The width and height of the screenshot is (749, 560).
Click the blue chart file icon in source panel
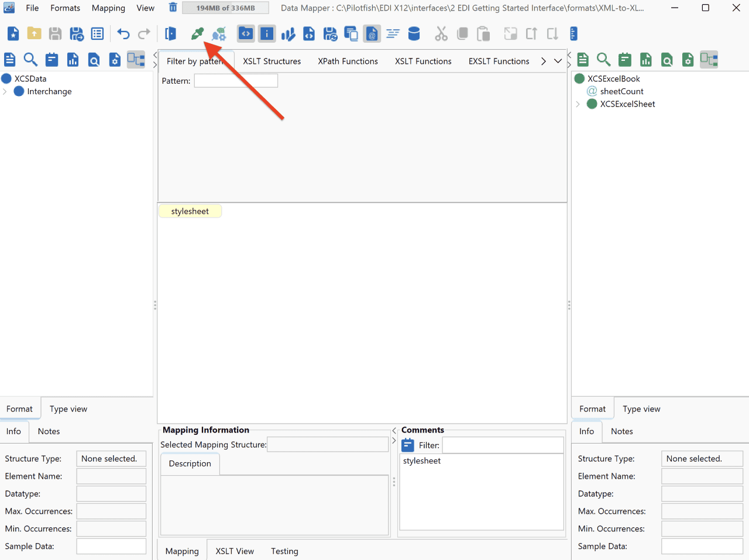click(x=73, y=60)
